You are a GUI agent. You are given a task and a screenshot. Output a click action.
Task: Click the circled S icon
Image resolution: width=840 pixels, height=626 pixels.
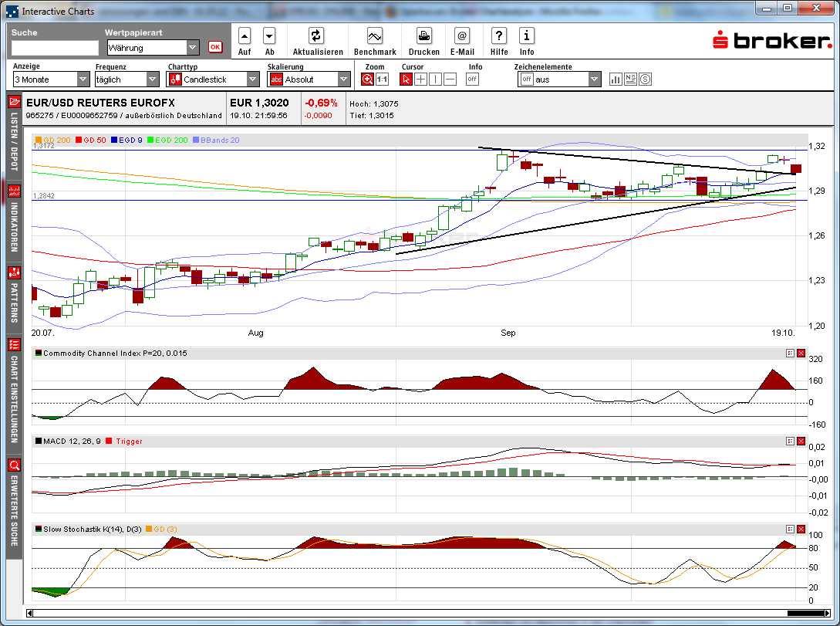pyautogui.click(x=646, y=80)
